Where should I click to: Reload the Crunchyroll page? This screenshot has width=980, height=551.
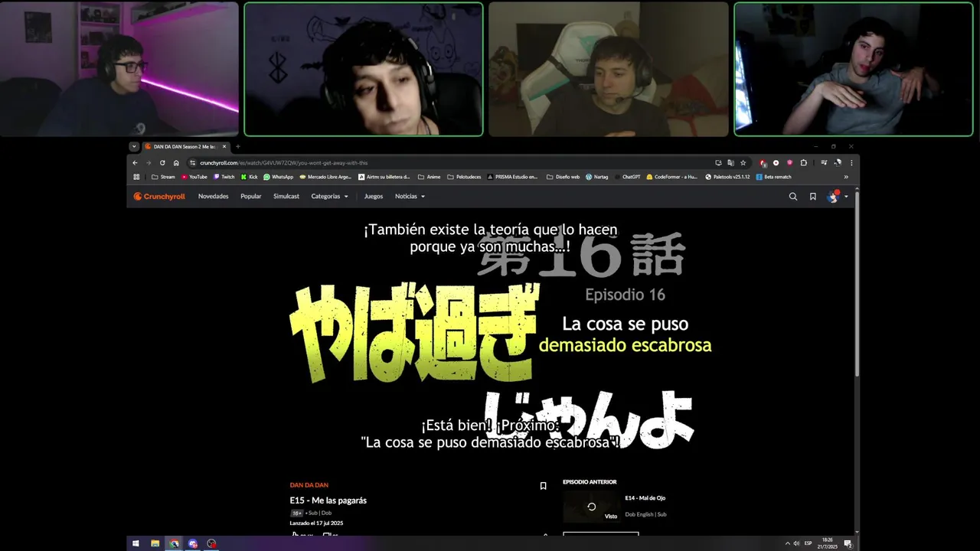162,162
